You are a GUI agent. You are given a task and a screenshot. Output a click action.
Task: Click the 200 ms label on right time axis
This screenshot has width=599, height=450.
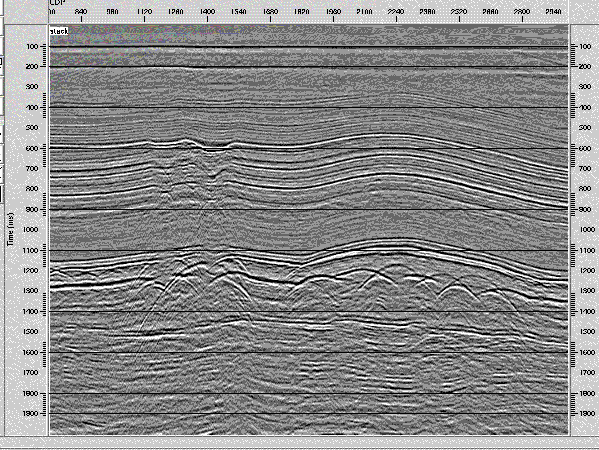(x=586, y=66)
